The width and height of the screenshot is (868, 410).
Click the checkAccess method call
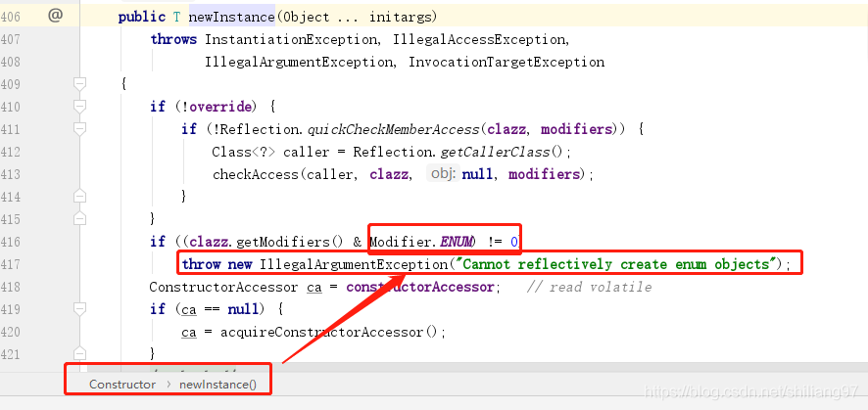[255, 174]
